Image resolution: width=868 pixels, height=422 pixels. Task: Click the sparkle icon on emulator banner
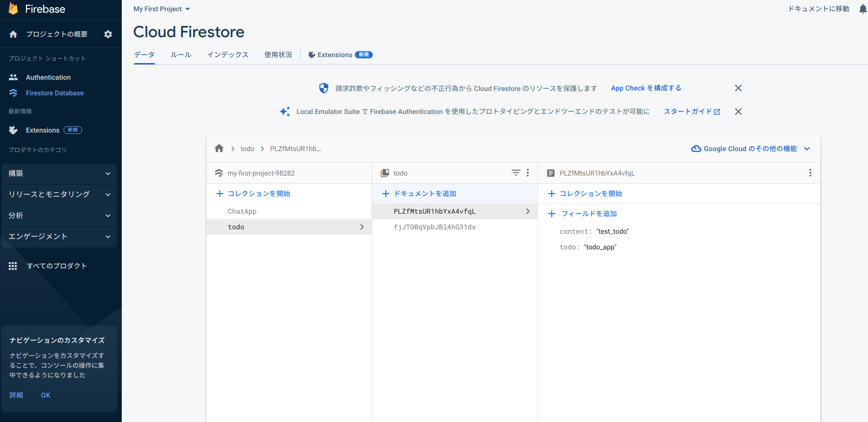click(x=285, y=111)
